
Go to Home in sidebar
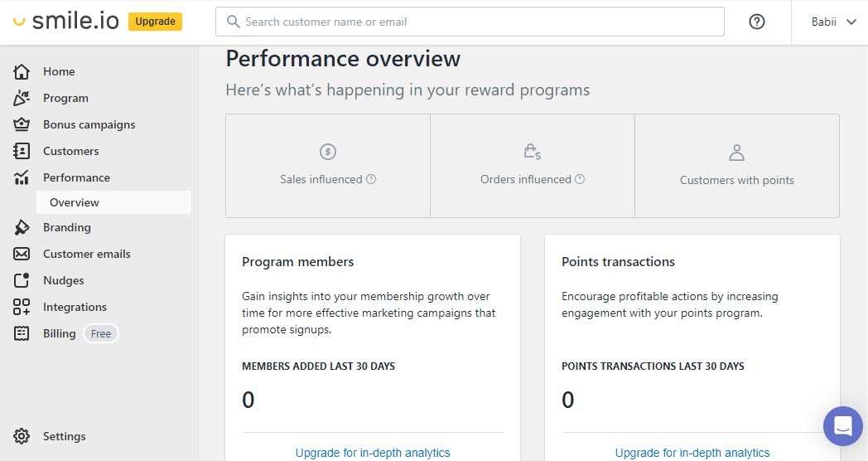coord(59,71)
